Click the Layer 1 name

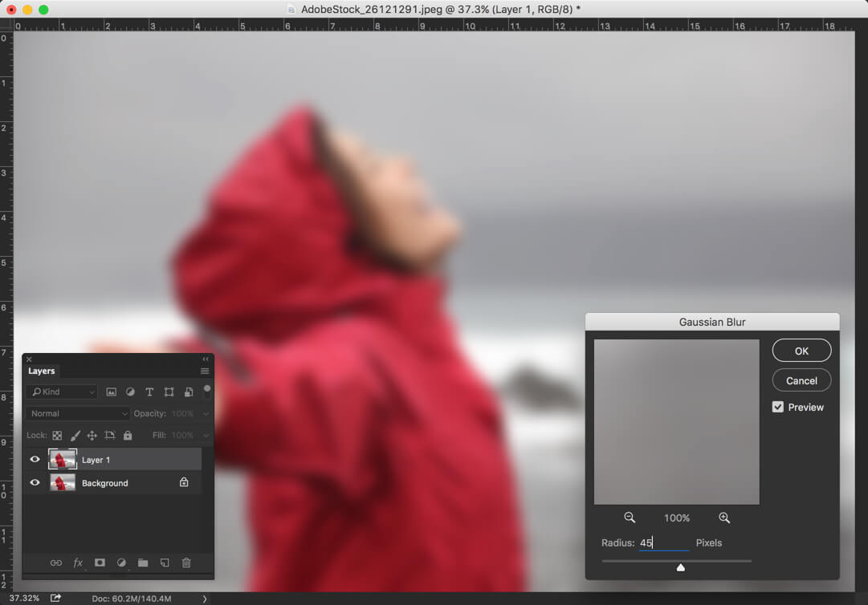[96, 460]
